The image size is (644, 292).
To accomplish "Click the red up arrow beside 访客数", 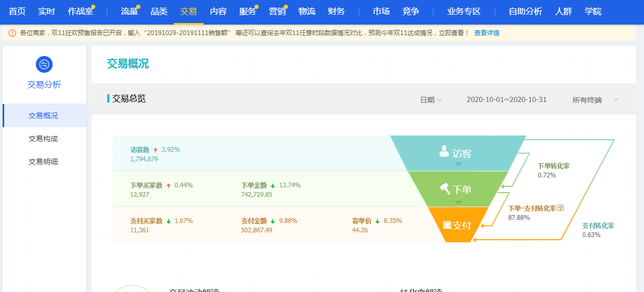I will [x=156, y=150].
